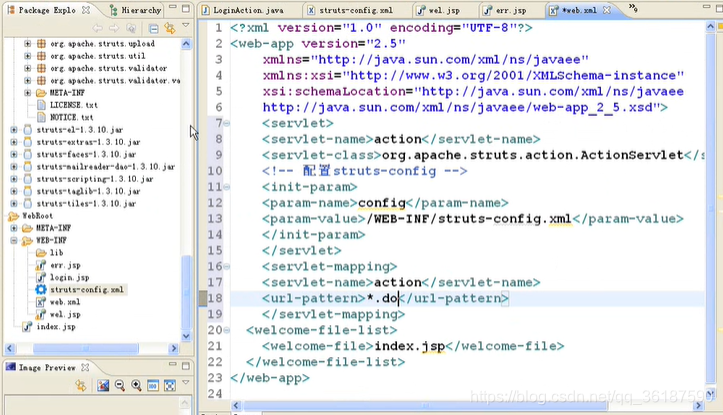The width and height of the screenshot is (723, 415).
Task: Select err.jsp in the tree
Action: coord(65,265)
